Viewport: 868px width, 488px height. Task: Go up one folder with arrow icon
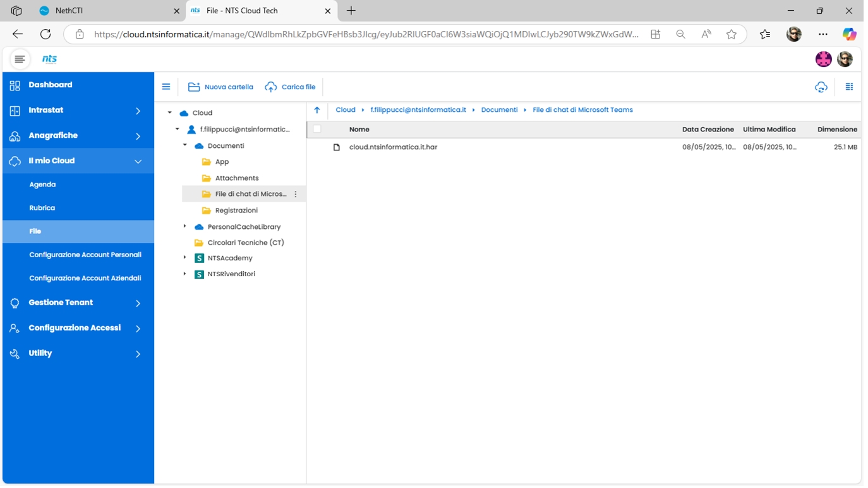coord(317,110)
